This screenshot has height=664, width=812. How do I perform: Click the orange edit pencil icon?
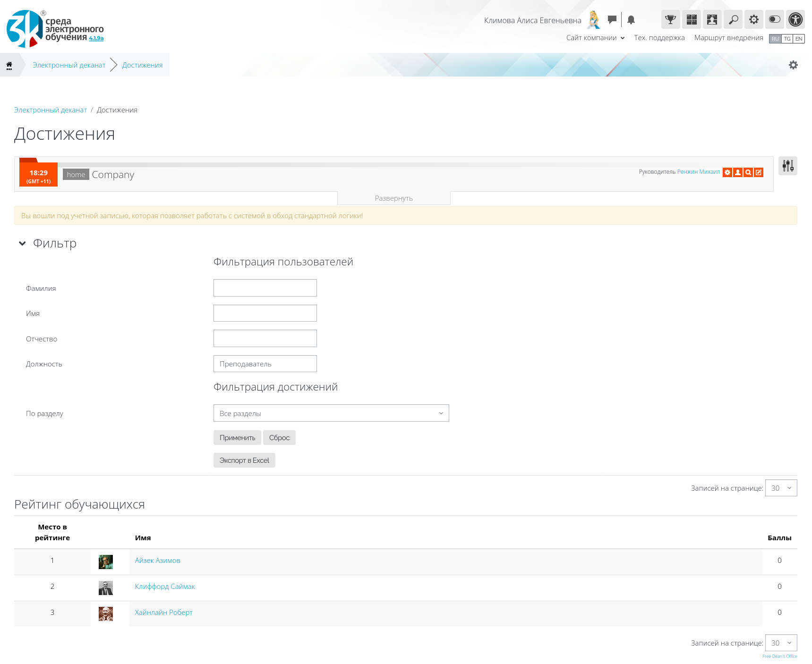(759, 172)
